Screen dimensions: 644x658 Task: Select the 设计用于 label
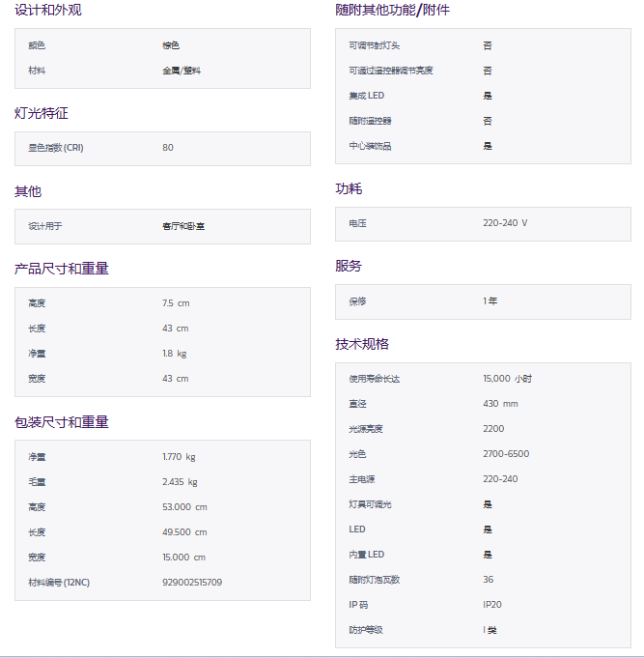[x=44, y=226]
